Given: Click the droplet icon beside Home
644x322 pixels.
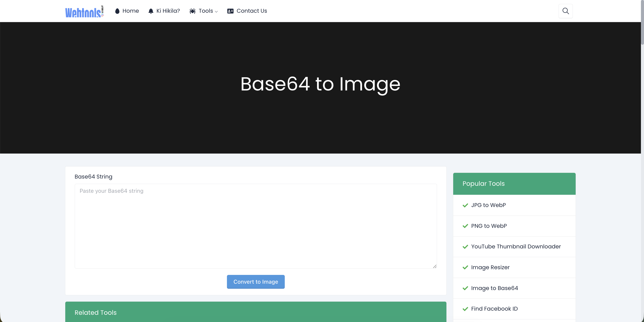Looking at the screenshot, I should [117, 11].
